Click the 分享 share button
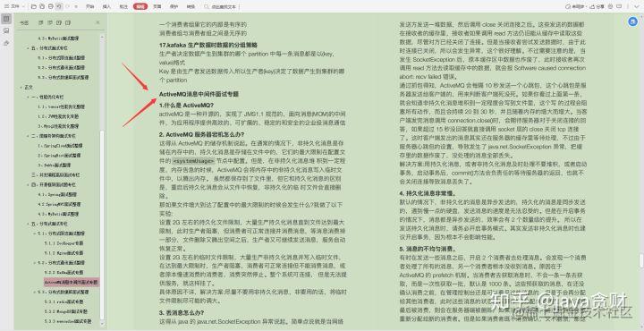 (x=597, y=6)
